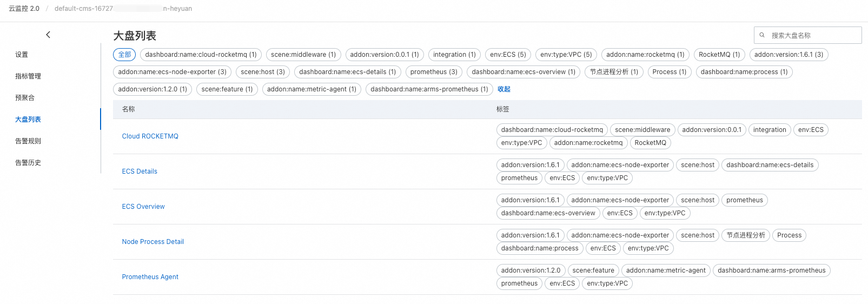Filter by addon:name:rocketmq (1) tag
Viewport: 868px width, 304px height.
coord(645,55)
